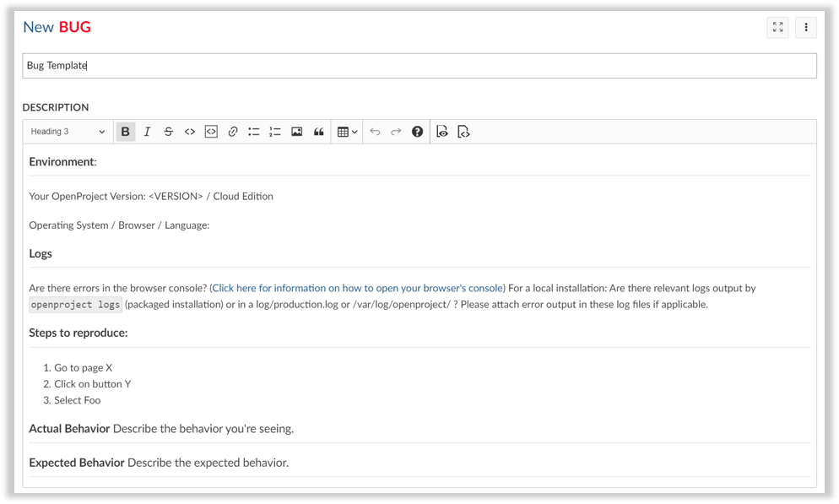The width and height of the screenshot is (839, 504).
Task: Create a bulleted list
Action: (x=254, y=131)
